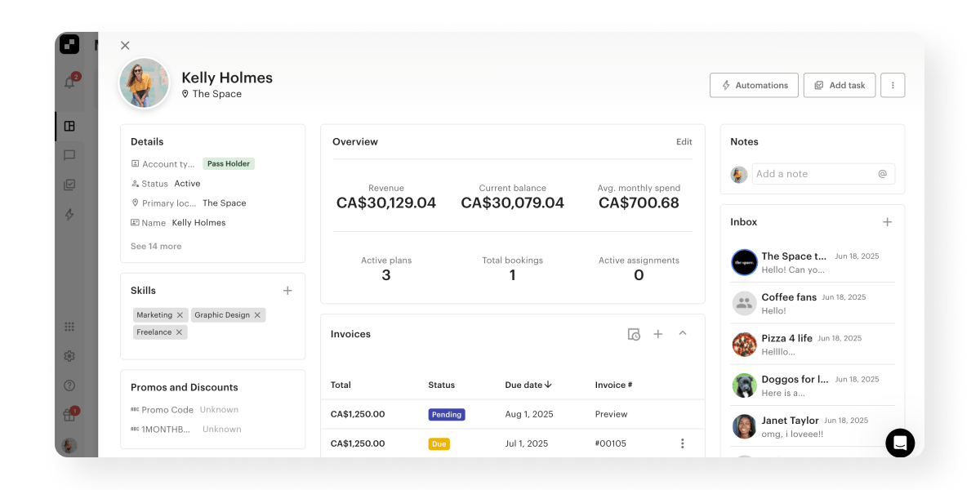Collapse the Invoices panel with the chevron

click(x=683, y=334)
